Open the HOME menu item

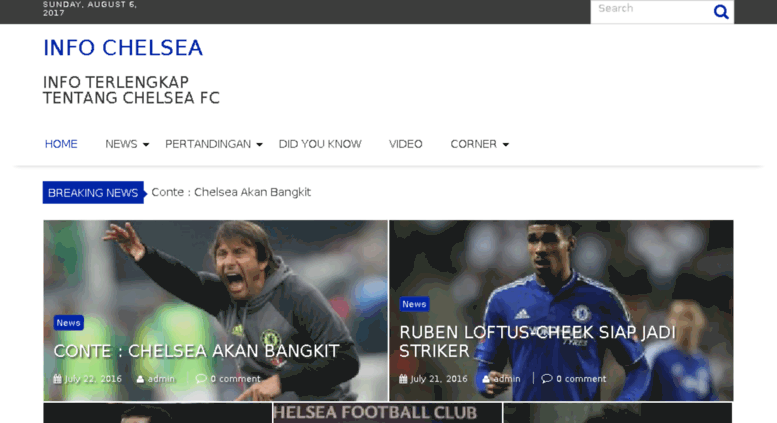point(61,144)
